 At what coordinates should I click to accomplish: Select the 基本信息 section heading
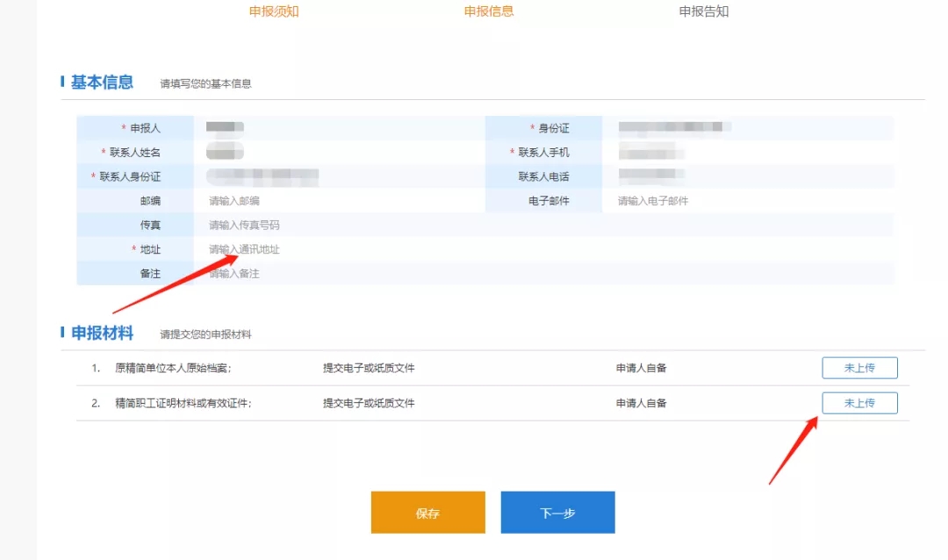(x=102, y=83)
